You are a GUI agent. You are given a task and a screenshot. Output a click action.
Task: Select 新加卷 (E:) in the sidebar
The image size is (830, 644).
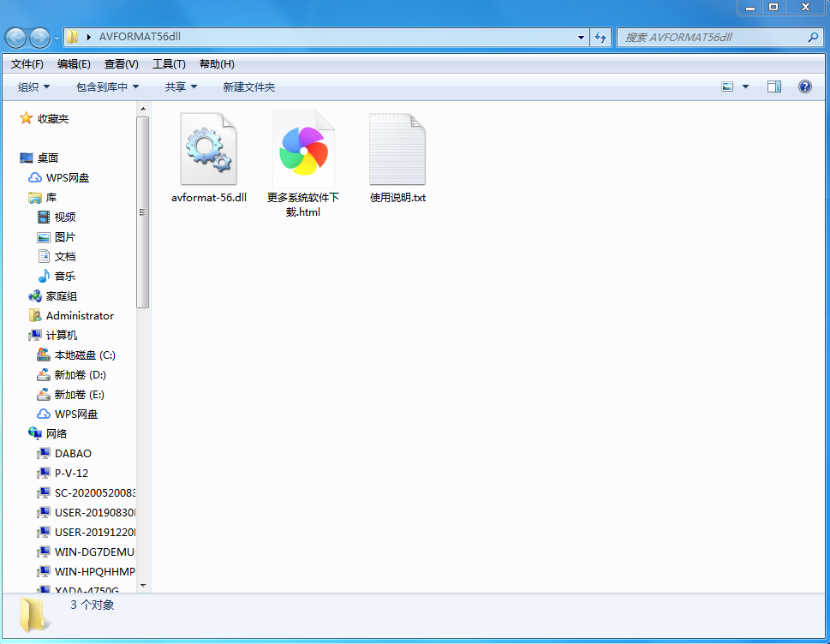71,394
